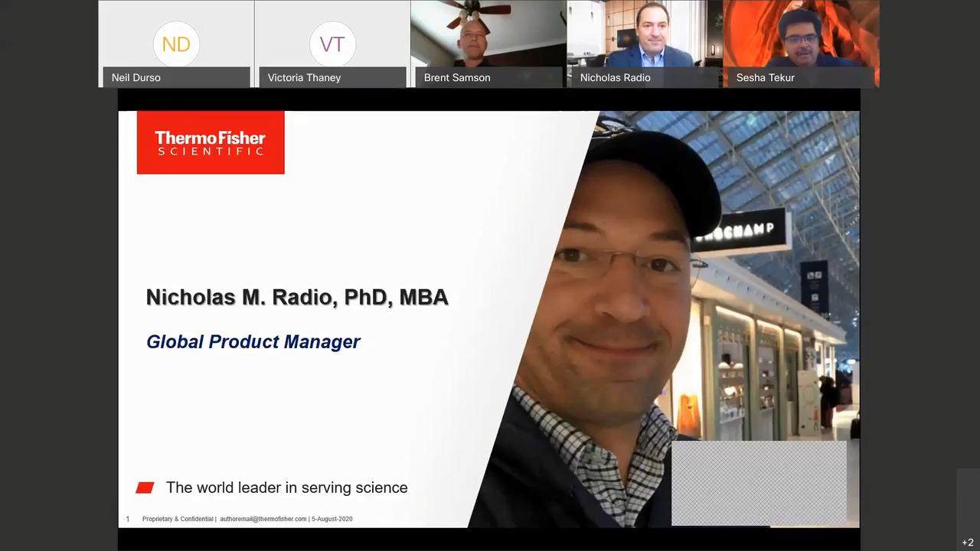Click the authoremail@thermofisher.com address in footer

coord(263,519)
